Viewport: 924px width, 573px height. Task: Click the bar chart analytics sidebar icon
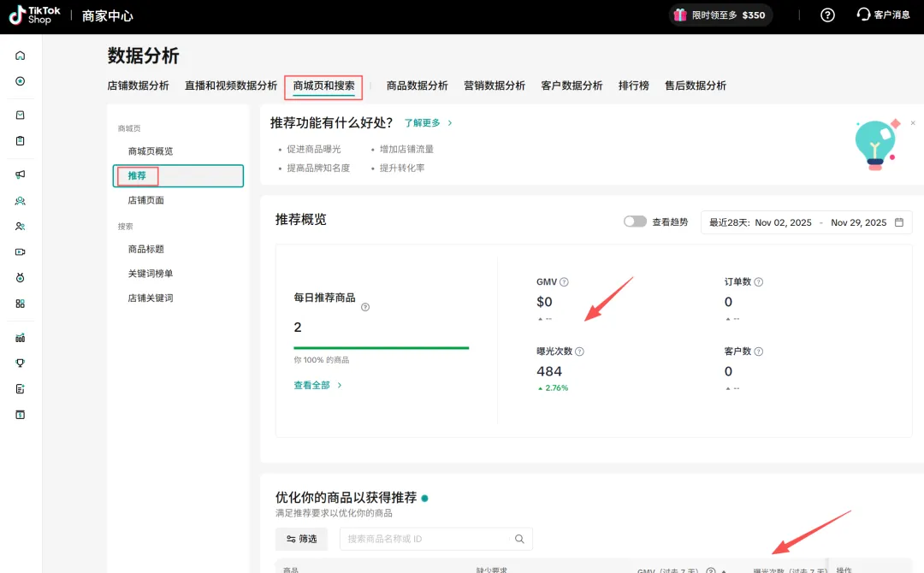pos(20,338)
